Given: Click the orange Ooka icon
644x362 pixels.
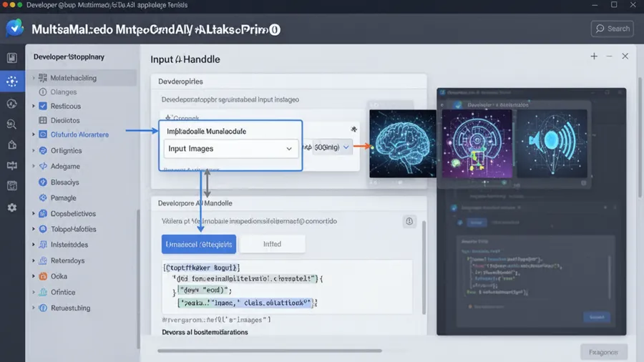Looking at the screenshot, I should (43, 276).
